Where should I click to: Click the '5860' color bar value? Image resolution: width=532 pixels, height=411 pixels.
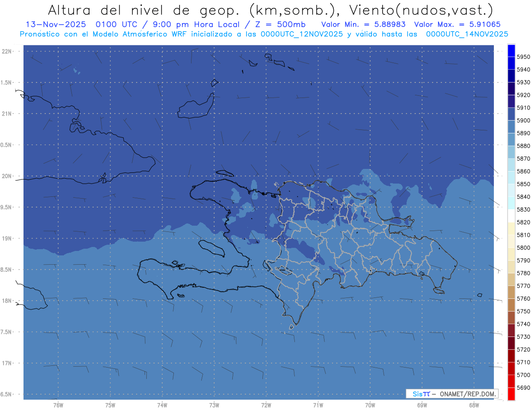(523, 171)
